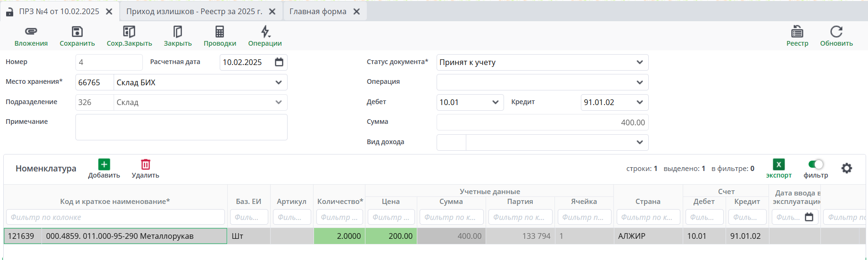Switch to Главная форма tab
This screenshot has width=868, height=260.
[x=317, y=11]
